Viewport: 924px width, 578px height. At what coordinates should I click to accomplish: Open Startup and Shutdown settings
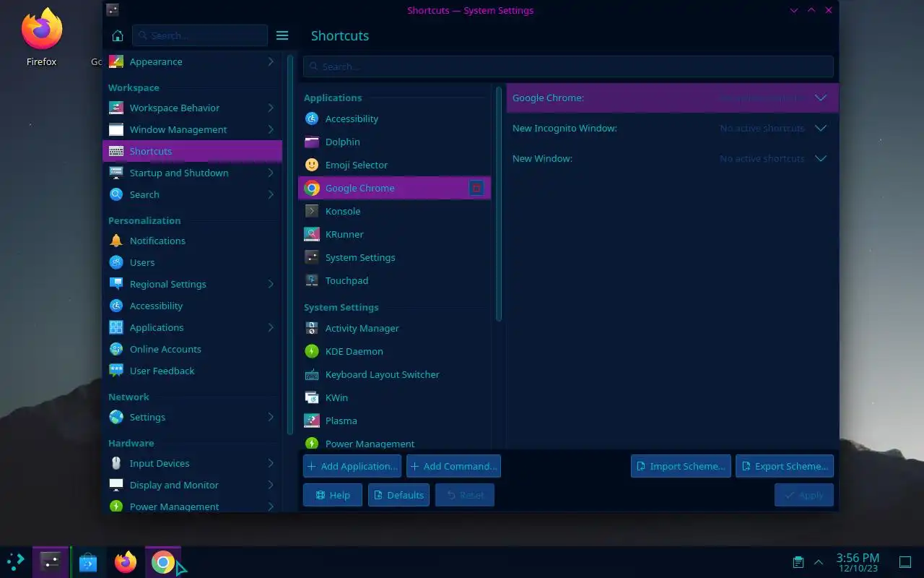(x=192, y=173)
